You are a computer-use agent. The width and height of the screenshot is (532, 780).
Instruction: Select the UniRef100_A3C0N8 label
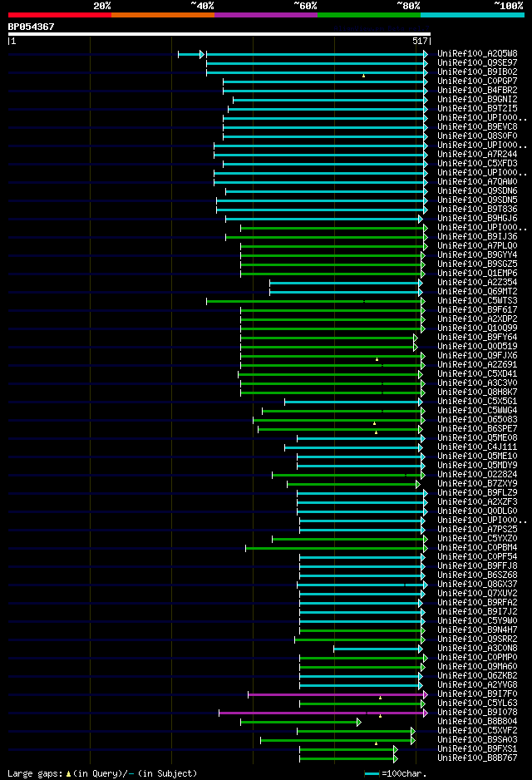477,648
